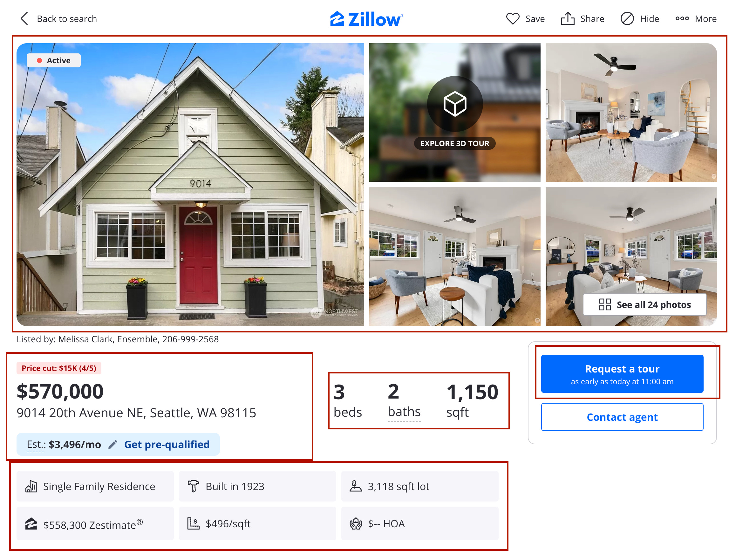Screen dimensions: 736x560
Task: Click the Back to search arrow
Action: pyautogui.click(x=24, y=19)
